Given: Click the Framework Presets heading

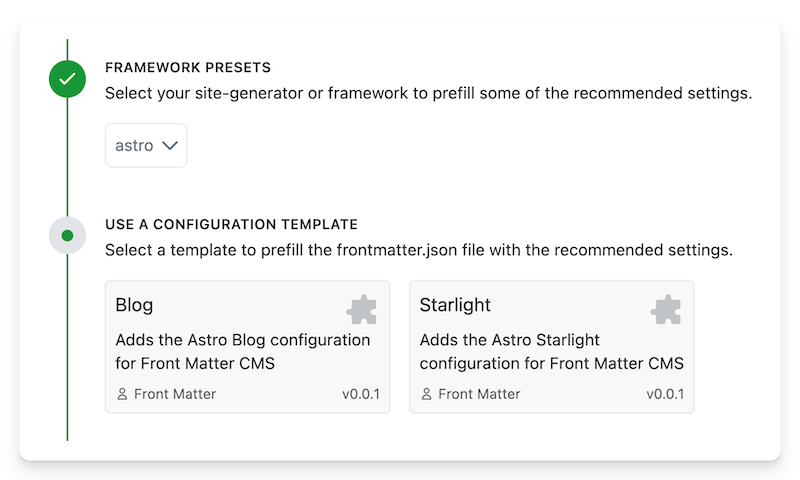Looking at the screenshot, I should [x=188, y=68].
